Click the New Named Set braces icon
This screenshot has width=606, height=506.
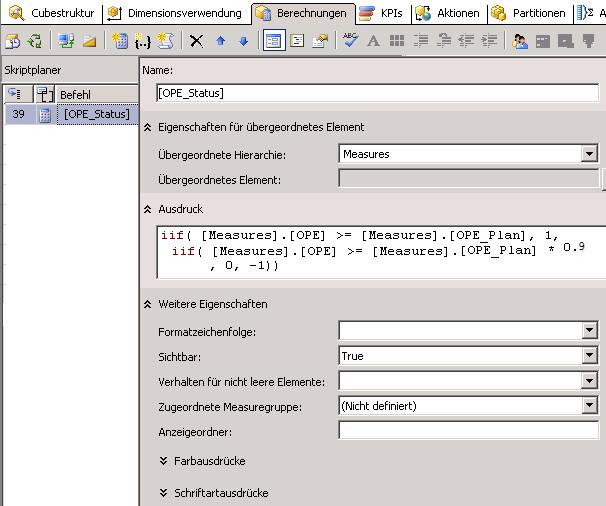[x=143, y=41]
